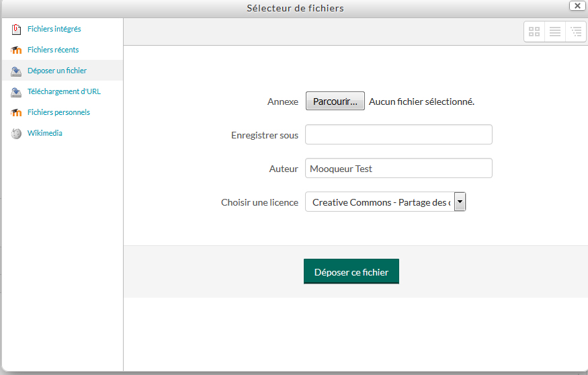
Task: Select Fichiers récents in the sidebar
Action: point(52,50)
